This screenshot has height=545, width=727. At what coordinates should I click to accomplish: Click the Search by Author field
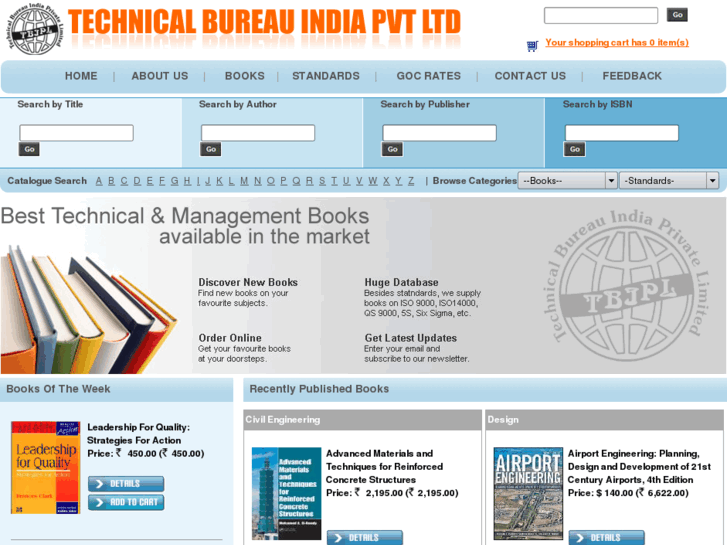click(x=258, y=133)
